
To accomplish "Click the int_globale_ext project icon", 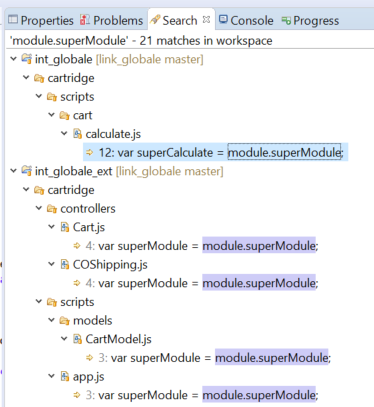I will point(27,171).
